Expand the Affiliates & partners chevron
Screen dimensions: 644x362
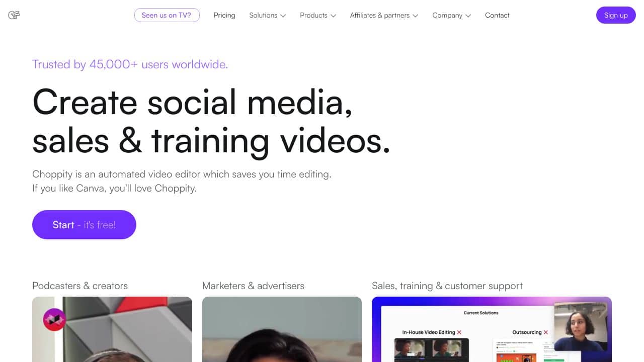pyautogui.click(x=415, y=16)
